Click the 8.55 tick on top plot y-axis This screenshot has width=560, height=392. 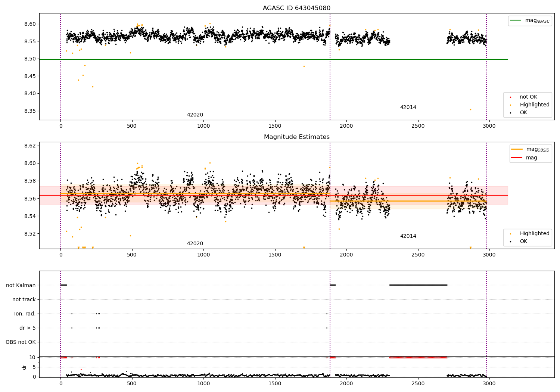(x=30, y=41)
